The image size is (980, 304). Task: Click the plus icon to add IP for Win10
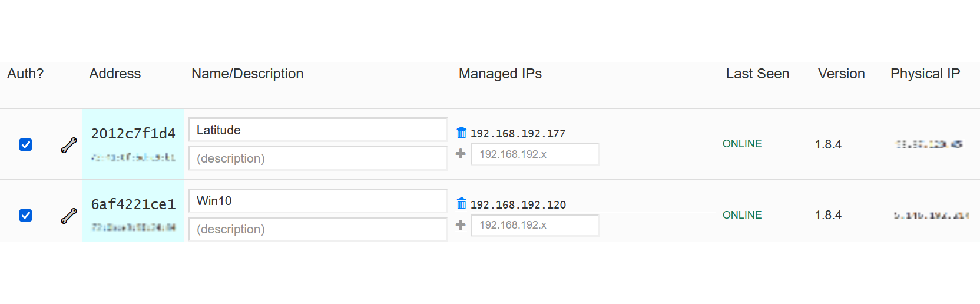[x=461, y=224]
